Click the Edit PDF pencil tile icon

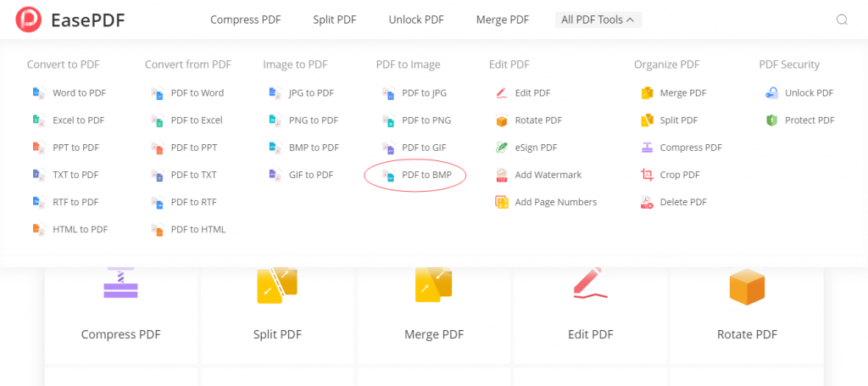(590, 284)
